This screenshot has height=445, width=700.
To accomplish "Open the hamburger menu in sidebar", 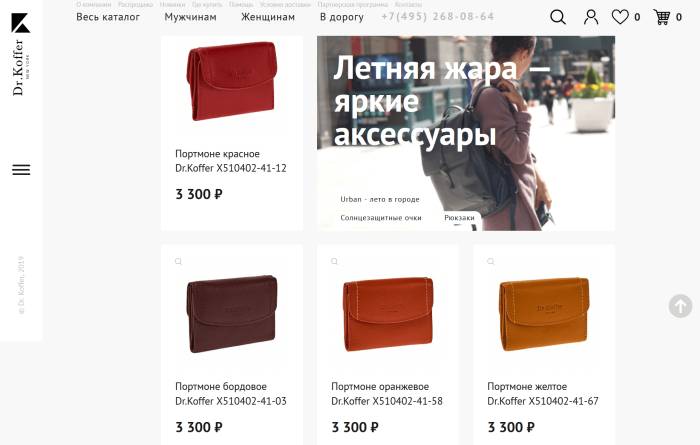I will coord(21,170).
